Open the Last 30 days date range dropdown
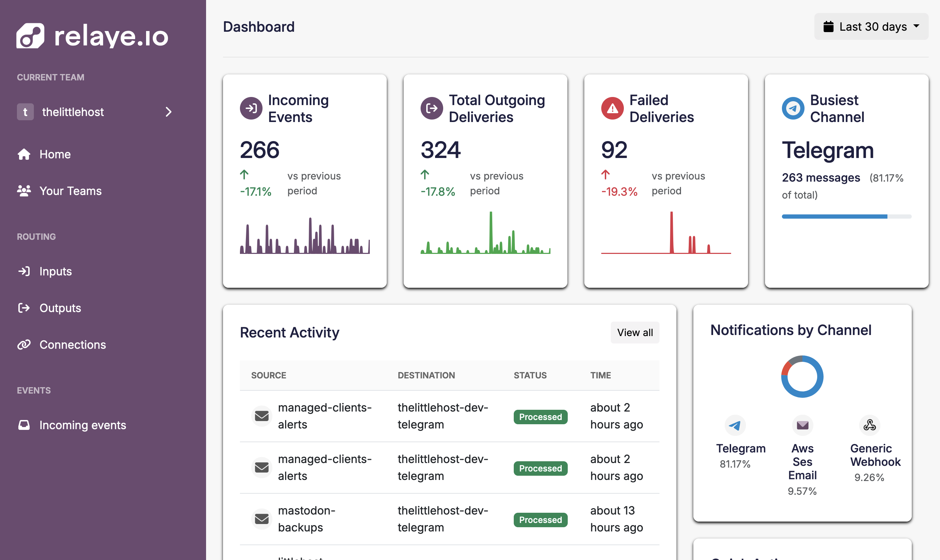This screenshot has width=940, height=560. (x=870, y=26)
